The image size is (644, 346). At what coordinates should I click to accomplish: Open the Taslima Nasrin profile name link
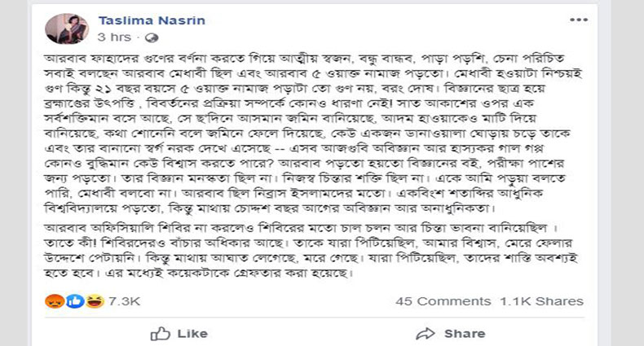[141, 20]
